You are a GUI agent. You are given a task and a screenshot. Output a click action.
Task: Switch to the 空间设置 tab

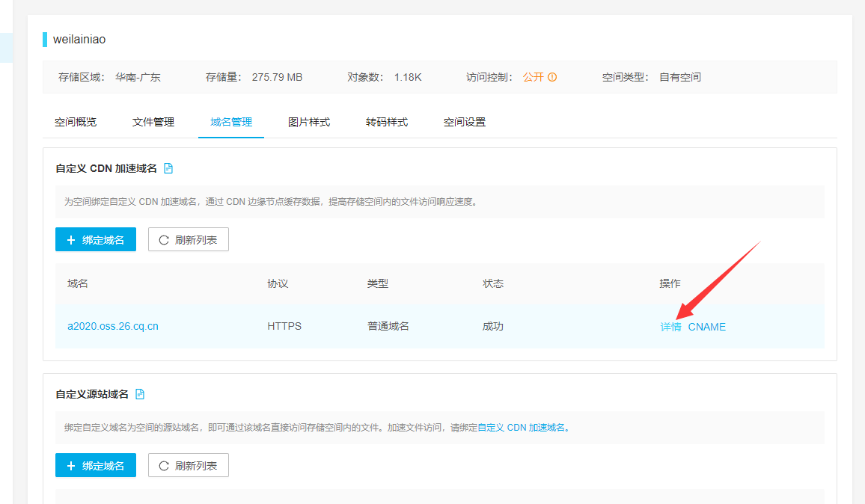tap(465, 122)
